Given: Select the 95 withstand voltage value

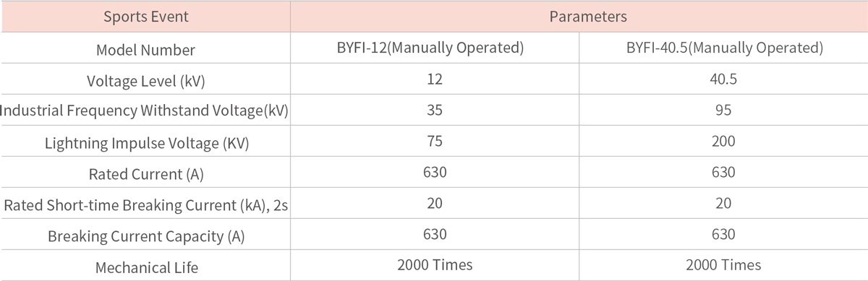Looking at the screenshot, I should click(724, 111).
